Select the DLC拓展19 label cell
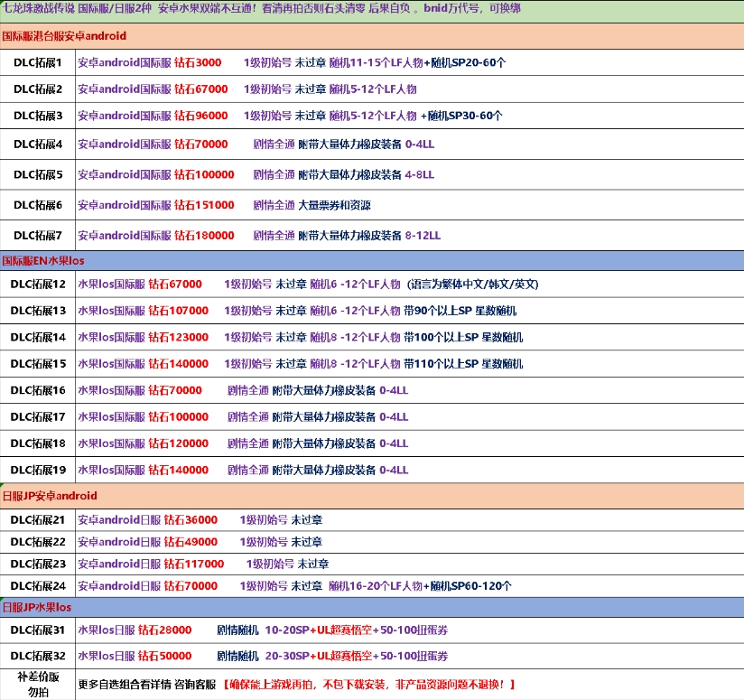This screenshot has height=700, width=744. coord(37,470)
